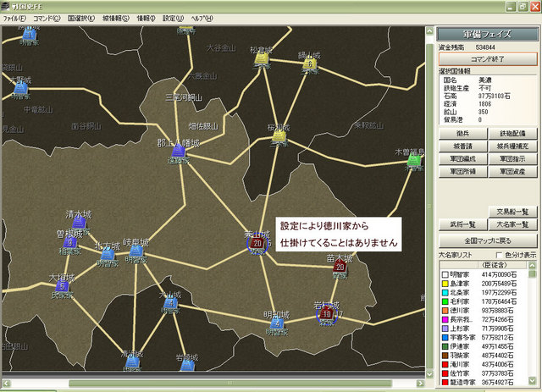Open the 大名家一覧 list

(512, 224)
